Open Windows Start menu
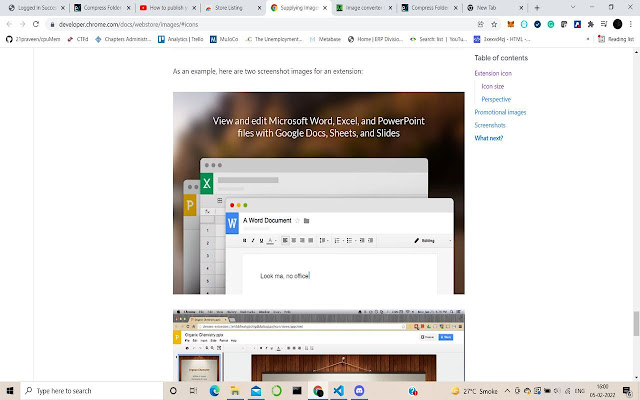The height and width of the screenshot is (400, 640). [x=10, y=391]
